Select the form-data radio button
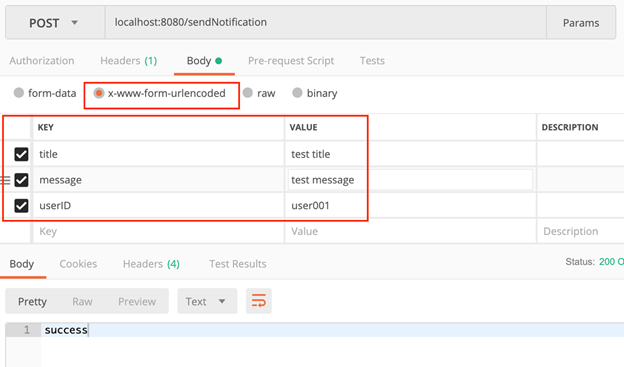This screenshot has height=367, width=624. (x=19, y=93)
